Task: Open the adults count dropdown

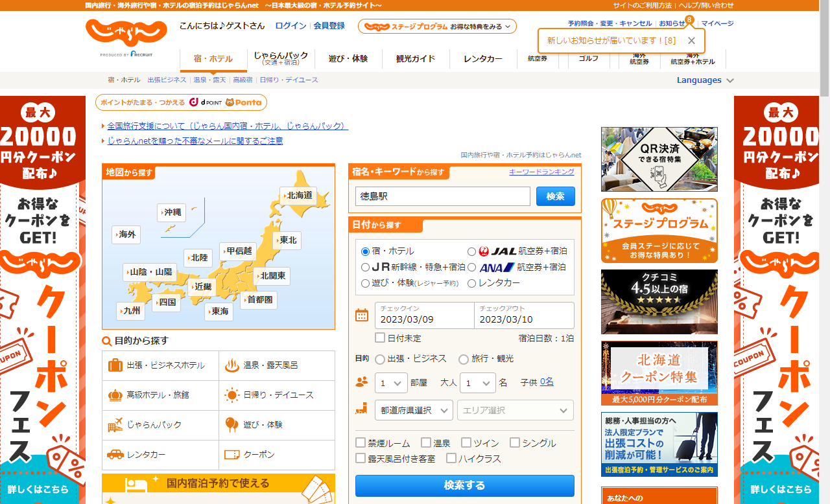Action: coord(478,383)
